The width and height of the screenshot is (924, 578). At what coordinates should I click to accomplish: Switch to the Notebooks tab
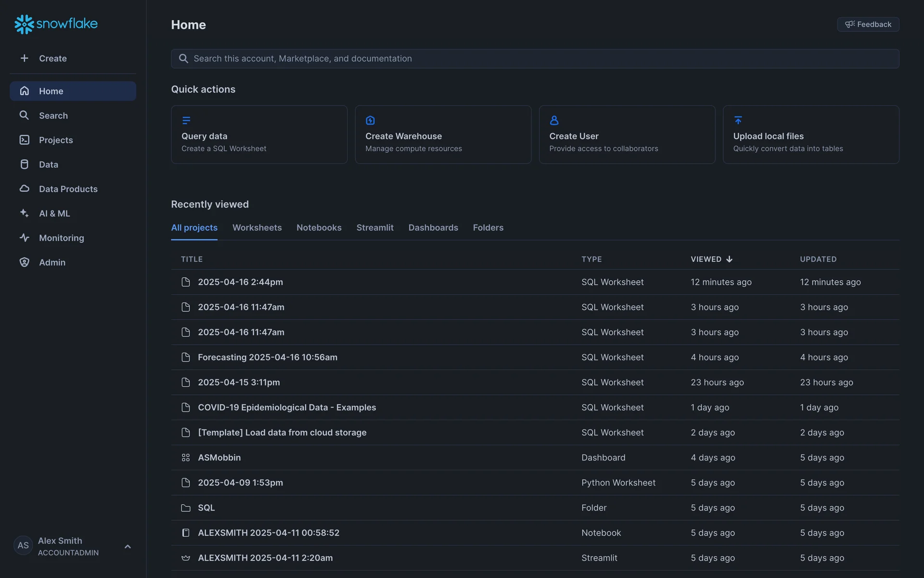pyautogui.click(x=319, y=227)
